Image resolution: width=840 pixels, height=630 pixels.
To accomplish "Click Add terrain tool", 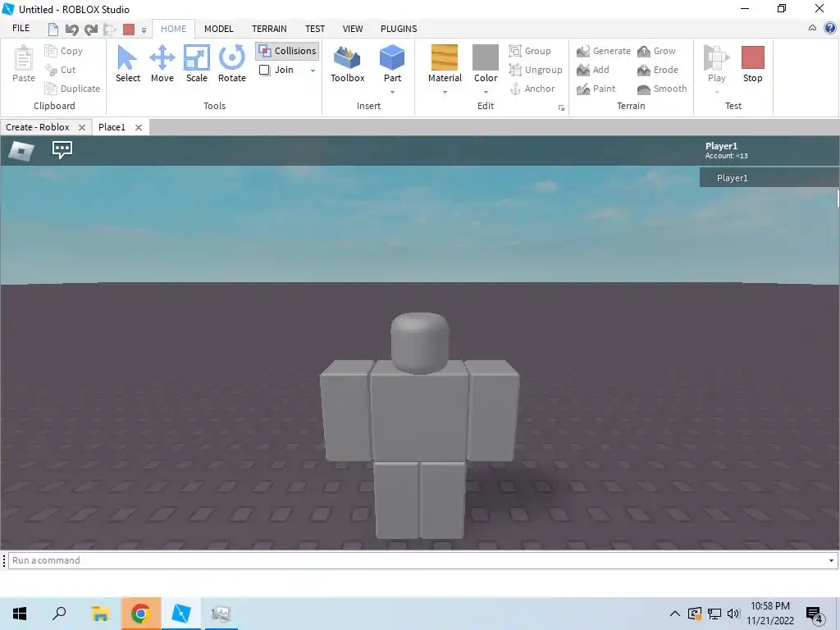I will coord(592,70).
